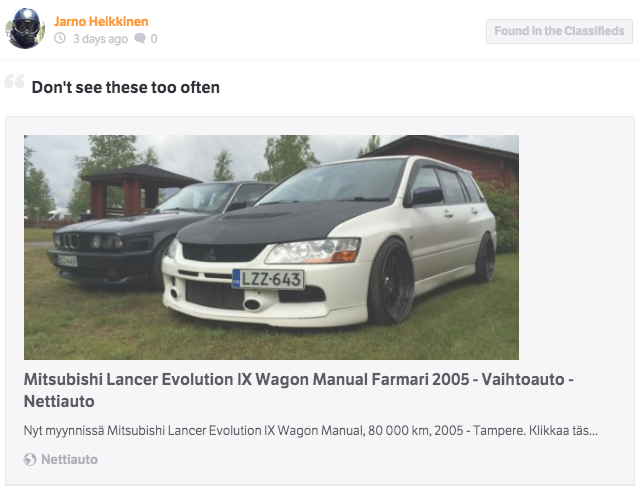Viewport: 642px width, 491px height.
Task: Open the Mitsubishi Lancer Evolution IX Wagon listing title
Action: point(298,390)
